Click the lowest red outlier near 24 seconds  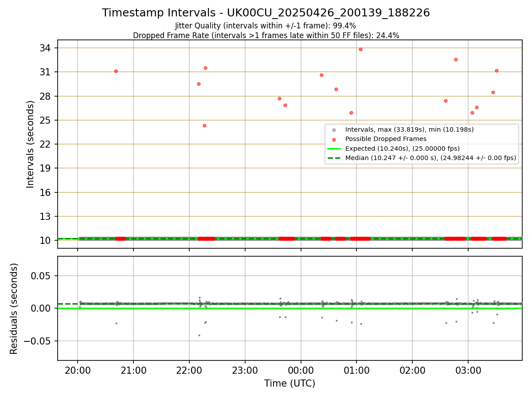coord(204,125)
